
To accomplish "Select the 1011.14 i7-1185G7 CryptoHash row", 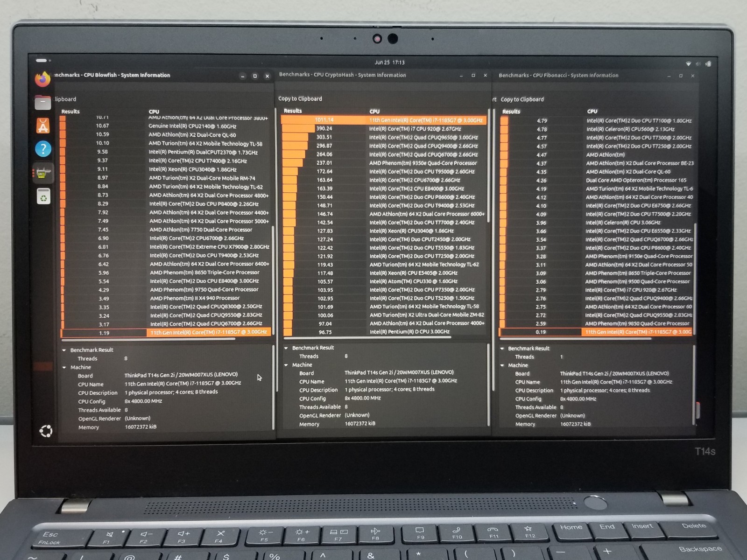I will tap(384, 120).
